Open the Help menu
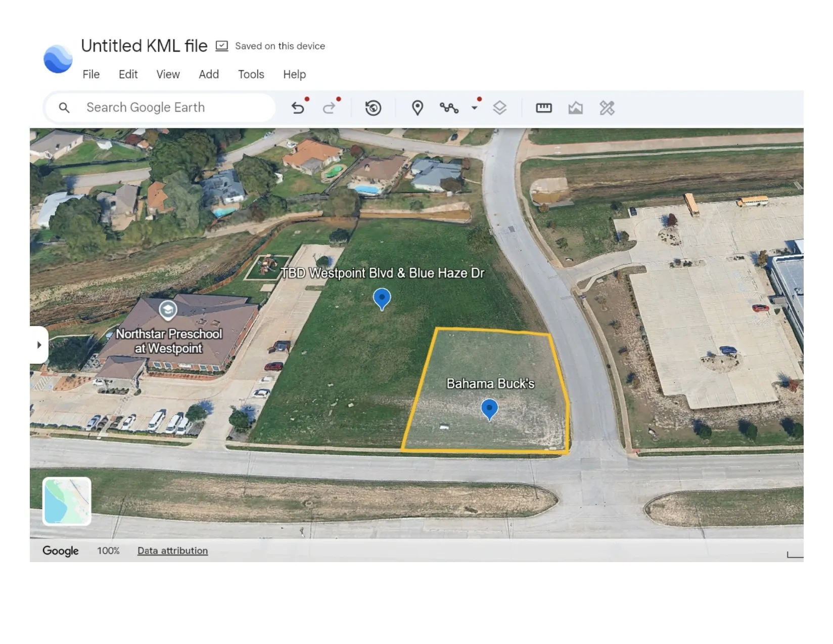 294,74
